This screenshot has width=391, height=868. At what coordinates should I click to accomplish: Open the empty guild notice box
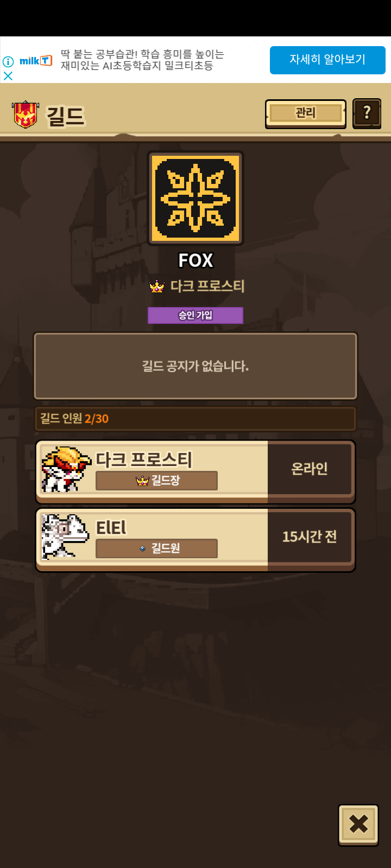195,366
